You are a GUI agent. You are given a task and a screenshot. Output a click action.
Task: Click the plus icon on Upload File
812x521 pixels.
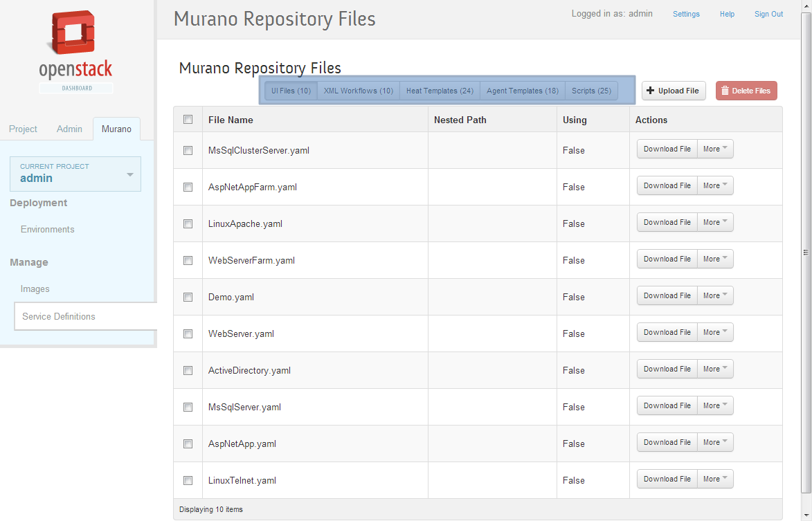click(650, 91)
